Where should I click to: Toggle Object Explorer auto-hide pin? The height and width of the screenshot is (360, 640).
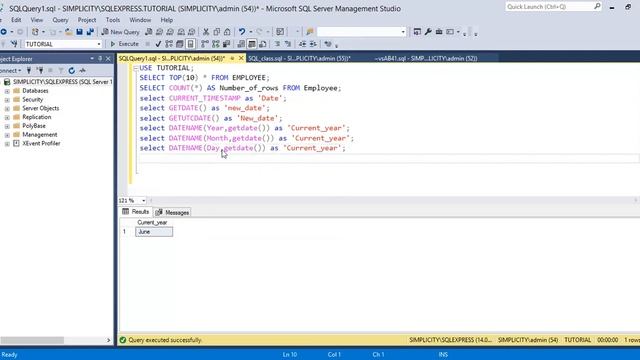pyautogui.click(x=100, y=59)
